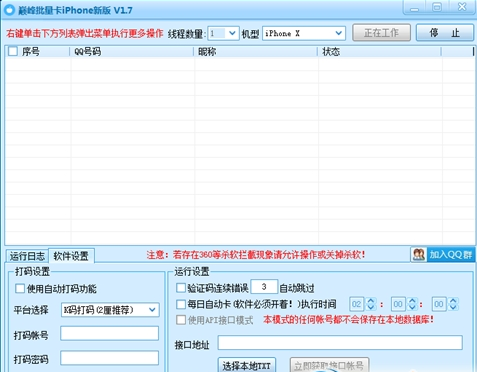Increase the seconds value with up arrow
The height and width of the screenshot is (372, 477).
pyautogui.click(x=453, y=300)
